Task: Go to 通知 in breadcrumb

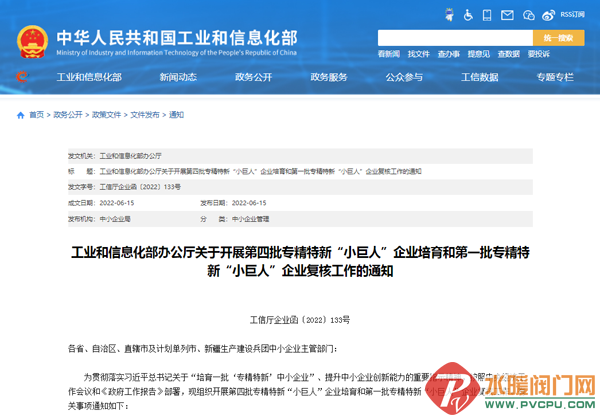Action: click(176, 115)
